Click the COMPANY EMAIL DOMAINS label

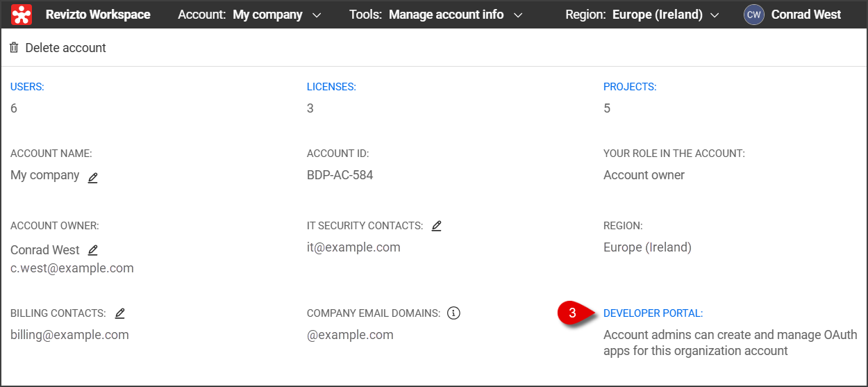point(374,313)
